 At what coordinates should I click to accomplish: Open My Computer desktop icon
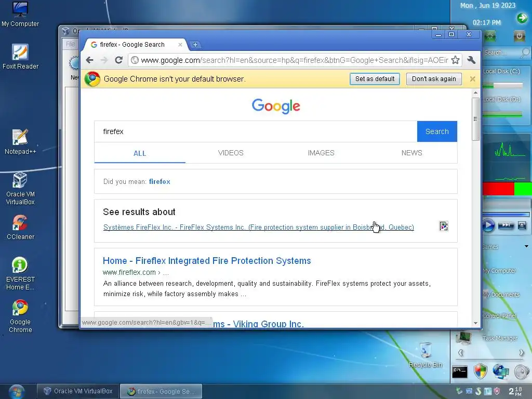(x=20, y=14)
